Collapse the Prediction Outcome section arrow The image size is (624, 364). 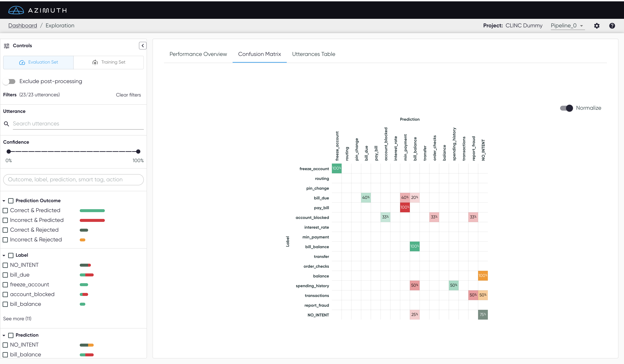4,201
